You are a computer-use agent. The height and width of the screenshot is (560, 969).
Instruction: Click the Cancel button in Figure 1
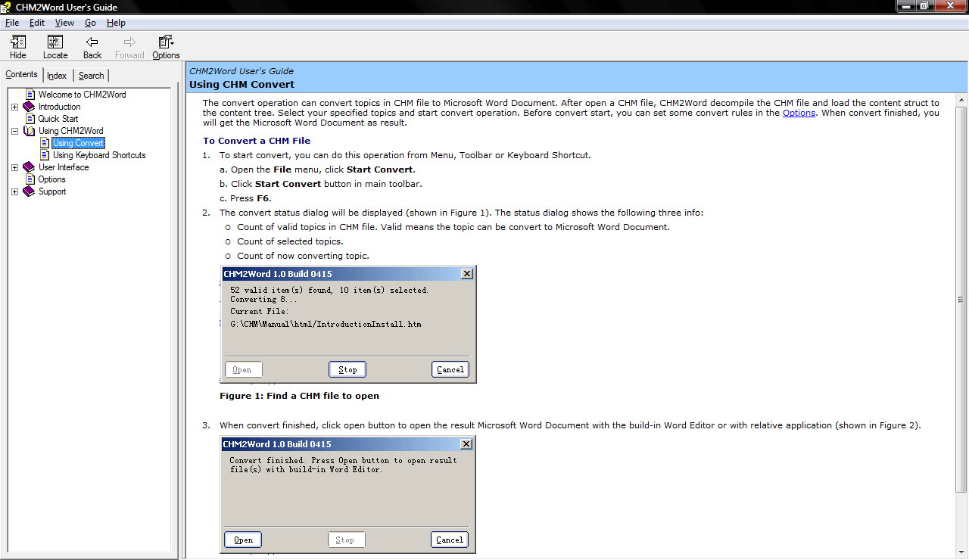click(x=450, y=369)
